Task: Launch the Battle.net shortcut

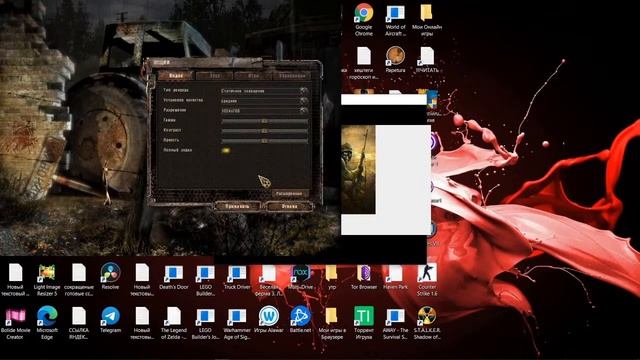Action: pyautogui.click(x=300, y=320)
